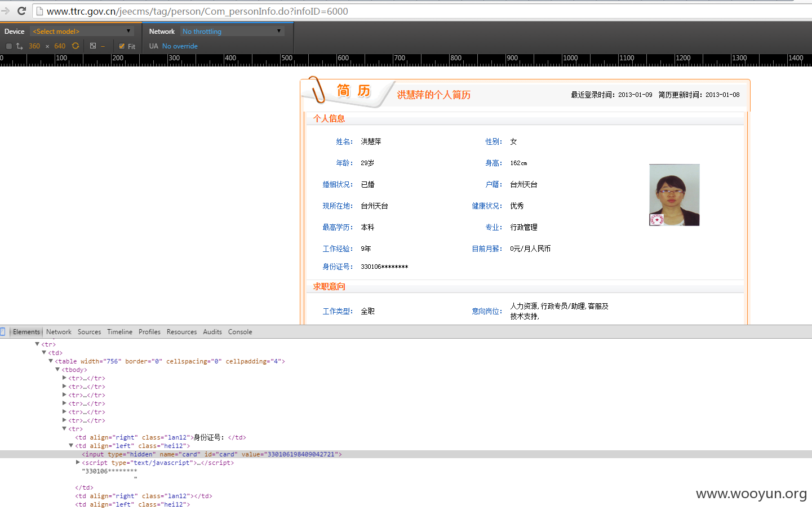Click the URL in the address bar
Image resolution: width=812 pixels, height=510 pixels.
click(197, 11)
